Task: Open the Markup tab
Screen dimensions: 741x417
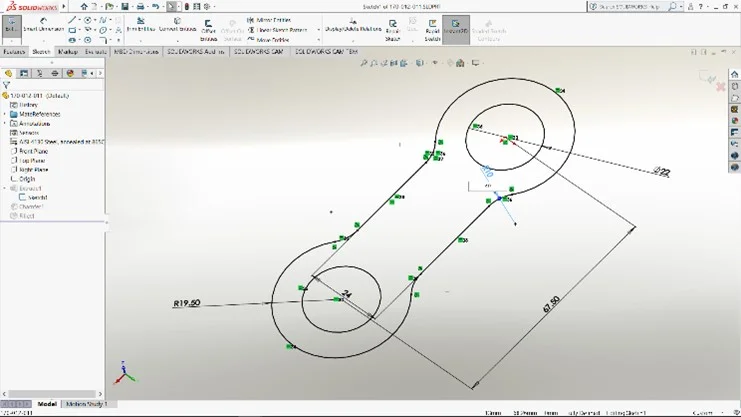Action: (68, 51)
